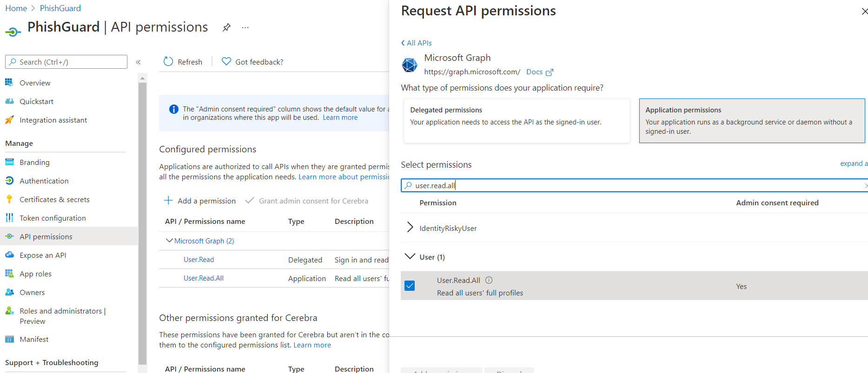Viewport: 868px width, 373px height.
Task: Click the Roles and administrators icon
Action: (9, 310)
